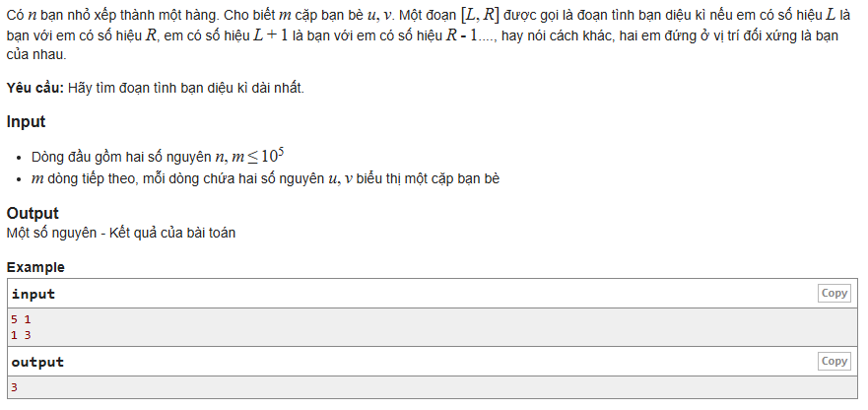Copy the example output value

tap(835, 362)
